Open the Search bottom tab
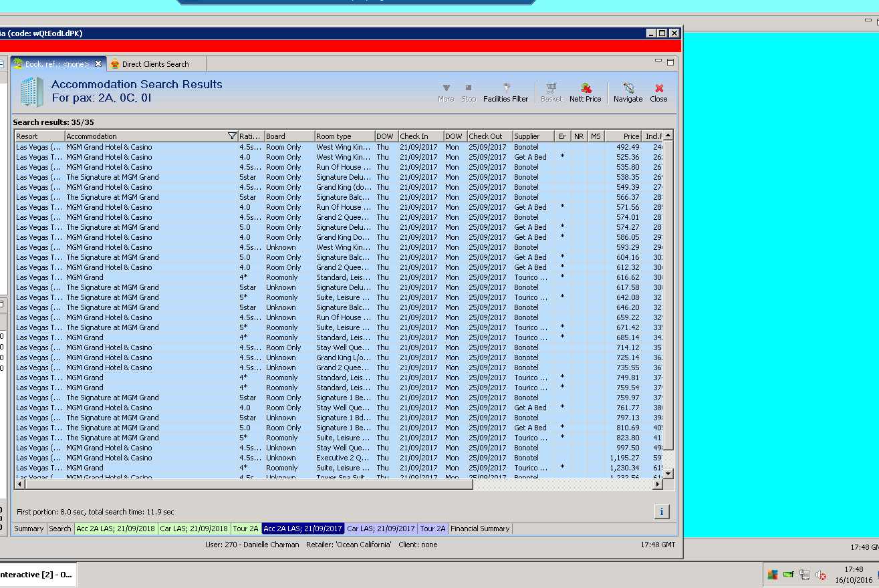Viewport: 879px width, 588px height. (x=60, y=529)
